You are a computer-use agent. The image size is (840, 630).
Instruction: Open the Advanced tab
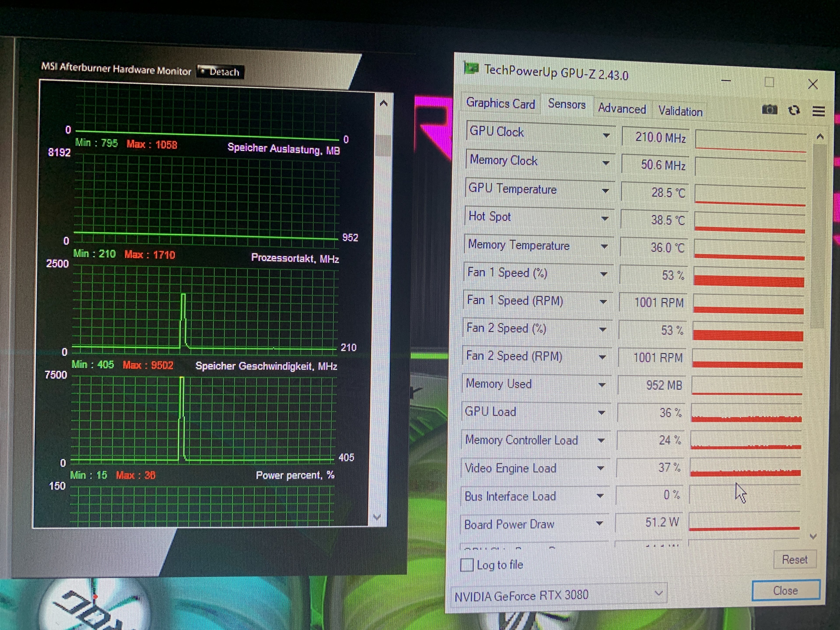pos(622,109)
